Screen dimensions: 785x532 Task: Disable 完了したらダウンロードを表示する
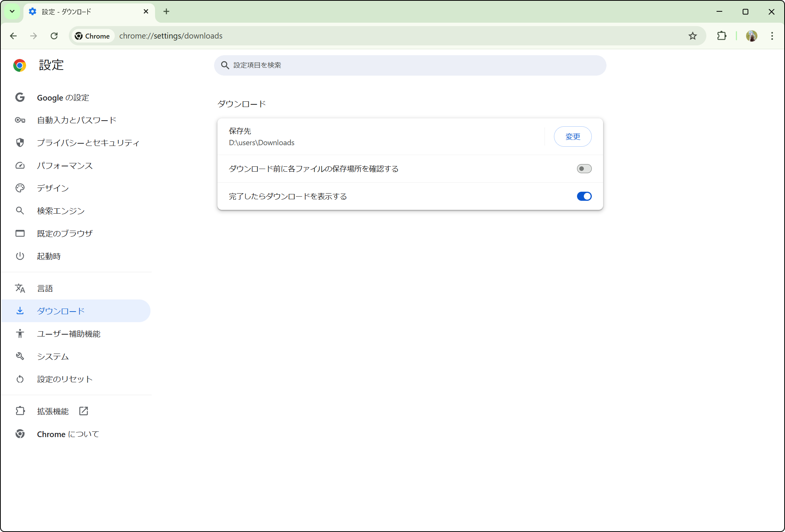584,196
